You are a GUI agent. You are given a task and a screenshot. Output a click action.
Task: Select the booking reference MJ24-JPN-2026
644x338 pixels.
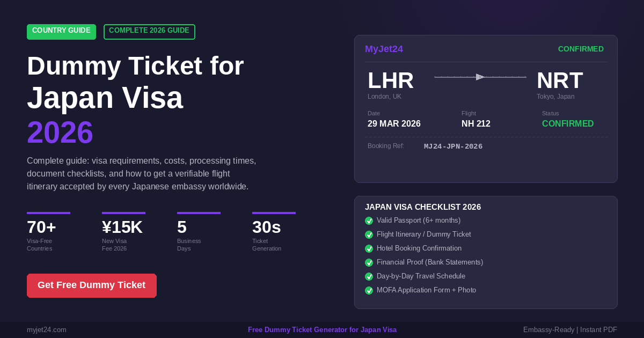[453, 146]
